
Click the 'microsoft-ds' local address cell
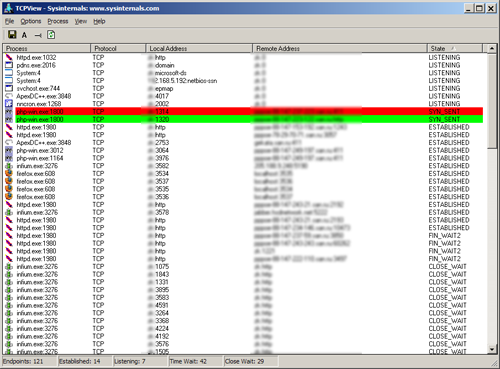coord(170,73)
